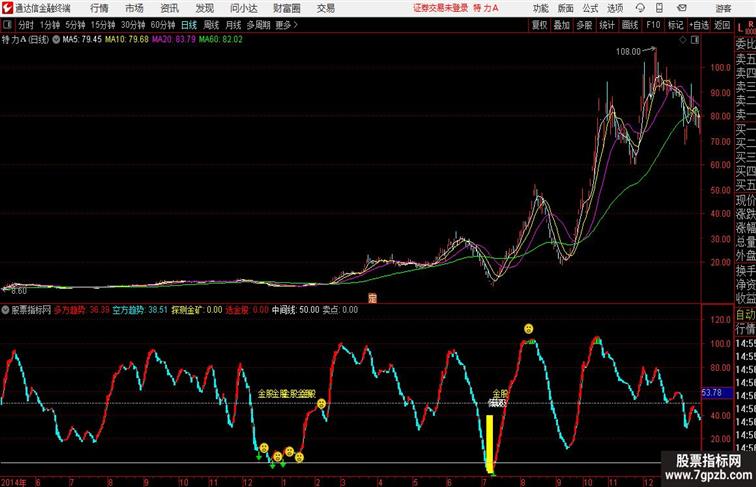Click the mobile phone icon in title bar
Image resolution: width=756 pixels, height=487 pixels.
click(x=659, y=8)
